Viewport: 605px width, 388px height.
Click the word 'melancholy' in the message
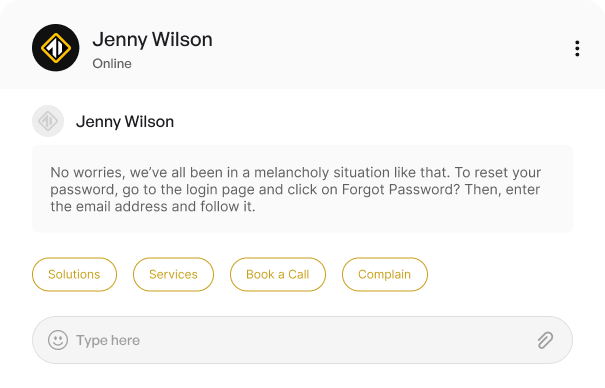coord(291,172)
